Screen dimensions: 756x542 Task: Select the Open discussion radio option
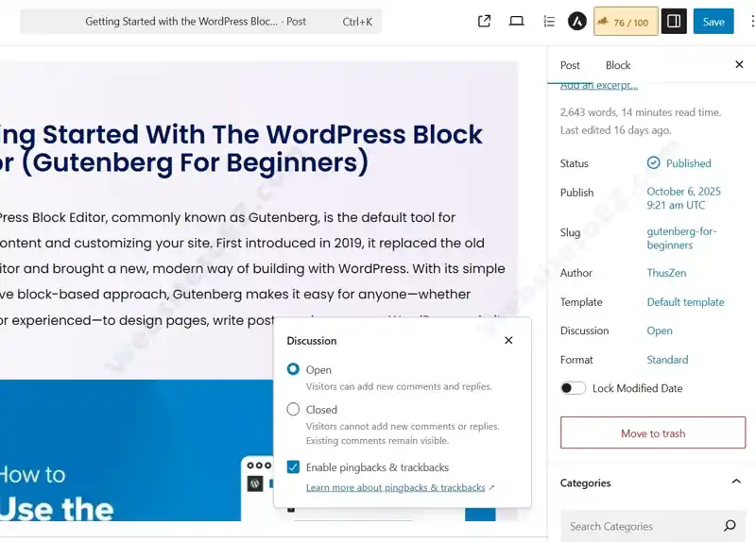[293, 369]
